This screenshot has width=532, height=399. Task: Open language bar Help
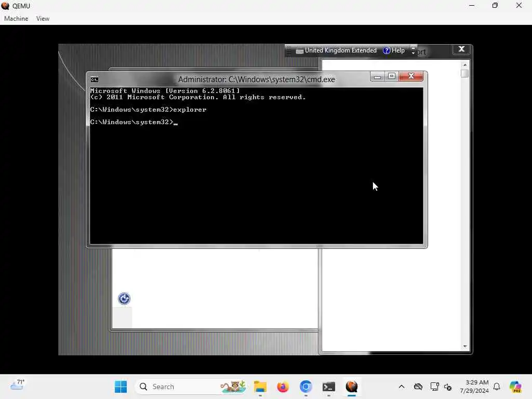(394, 50)
